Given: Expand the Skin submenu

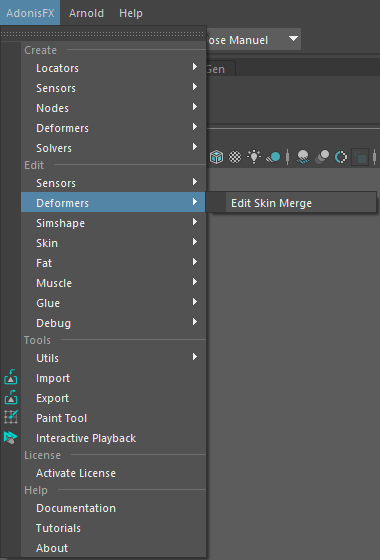Looking at the screenshot, I should [113, 243].
